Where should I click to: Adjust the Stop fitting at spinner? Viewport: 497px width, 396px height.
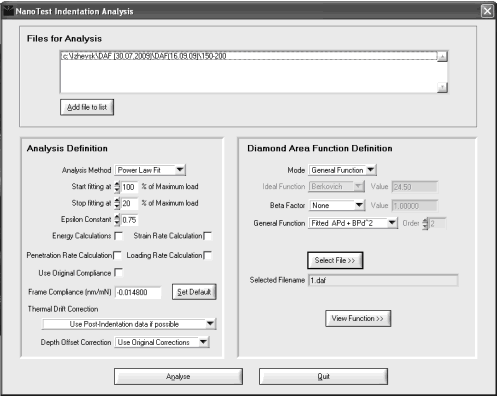[x=117, y=203]
